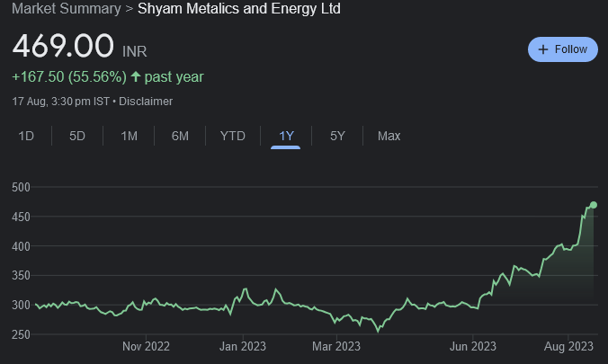Click the +167.50 (55.56%) past year change
Image resolution: width=608 pixels, height=364 pixels.
pyautogui.click(x=108, y=76)
